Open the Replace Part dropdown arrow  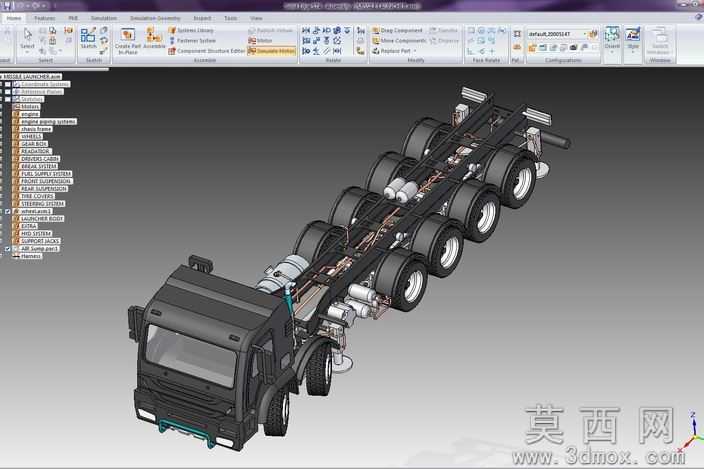click(x=415, y=51)
